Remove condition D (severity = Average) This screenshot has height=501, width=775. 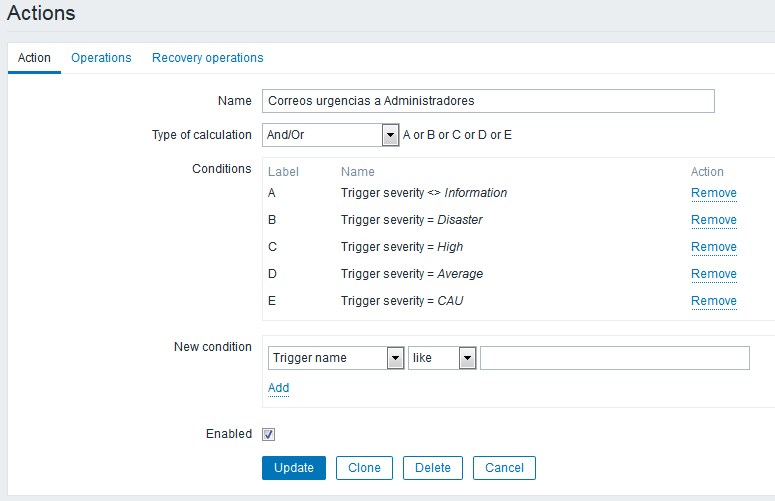point(713,274)
